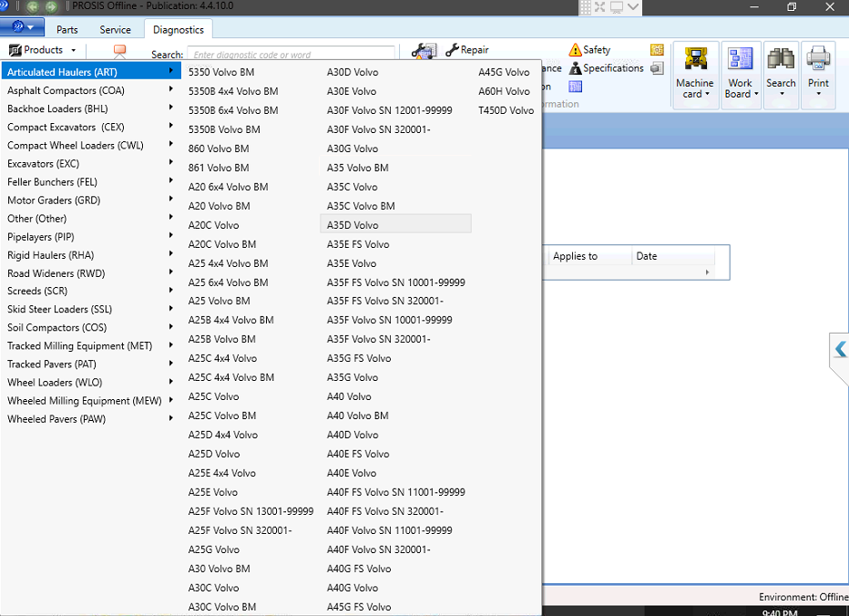Expand the Products dropdown

pos(42,50)
